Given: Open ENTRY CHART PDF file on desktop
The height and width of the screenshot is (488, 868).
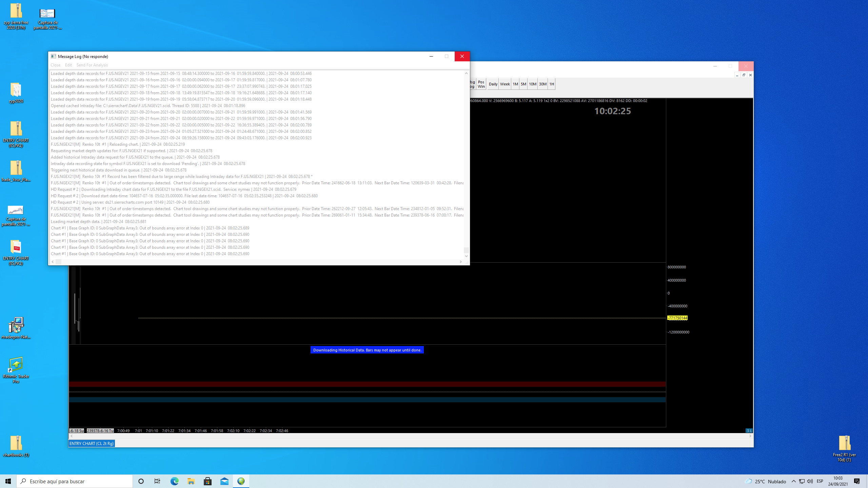Looking at the screenshot, I should point(16,247).
